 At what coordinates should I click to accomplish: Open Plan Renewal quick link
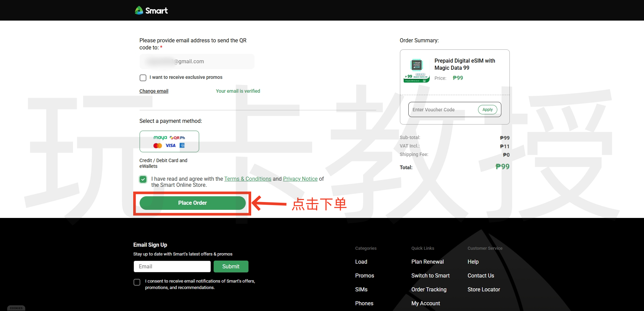(427, 262)
